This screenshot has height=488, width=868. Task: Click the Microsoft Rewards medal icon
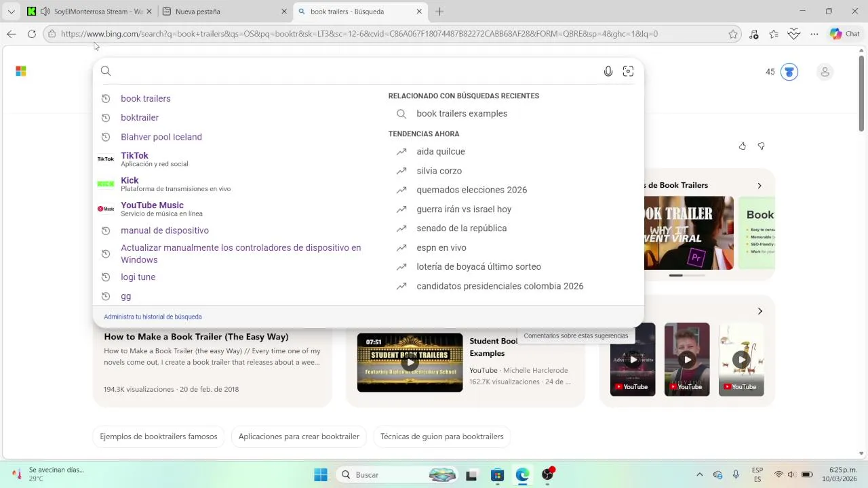(789, 72)
